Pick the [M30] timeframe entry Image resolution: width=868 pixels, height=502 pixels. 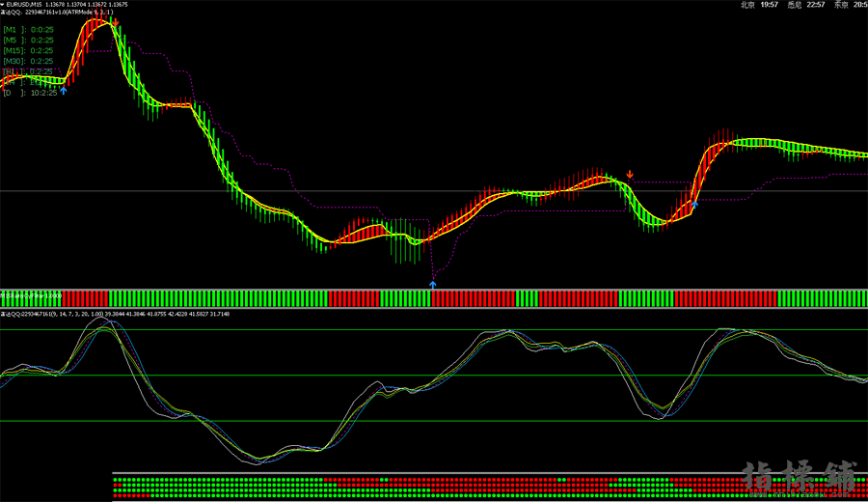[28, 61]
